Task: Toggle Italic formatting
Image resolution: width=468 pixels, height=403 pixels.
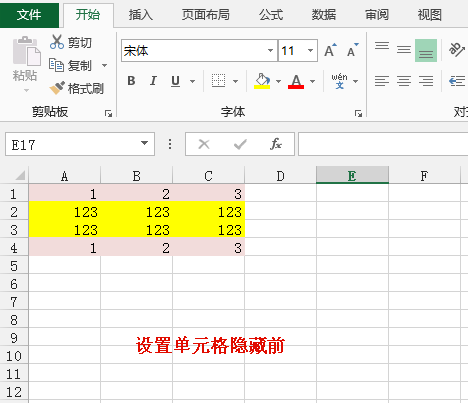Action: click(153, 81)
